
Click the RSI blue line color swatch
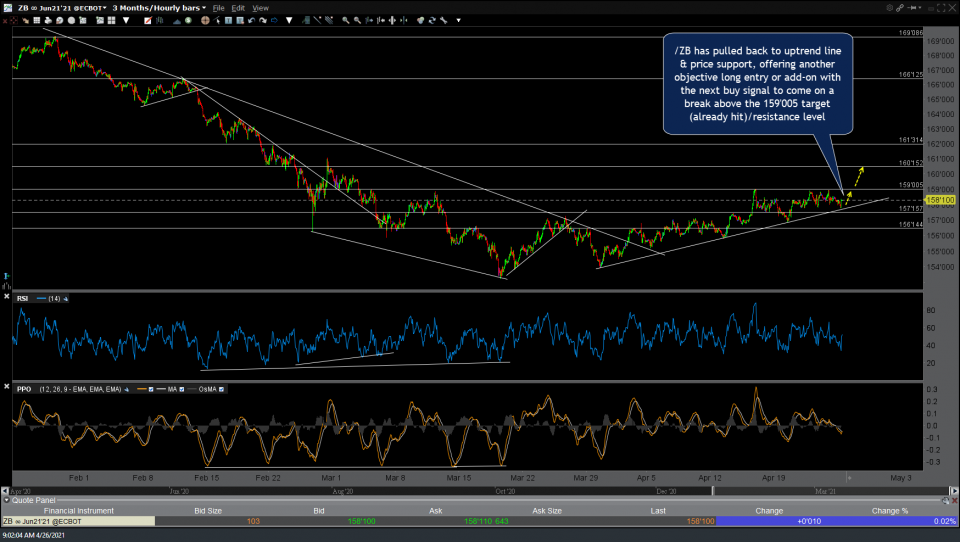41,298
